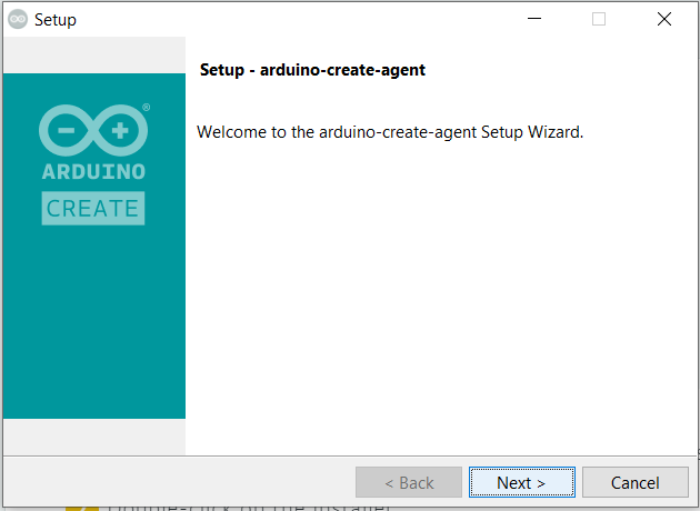Close the Setup window
This screenshot has height=511, width=700.
664,19
